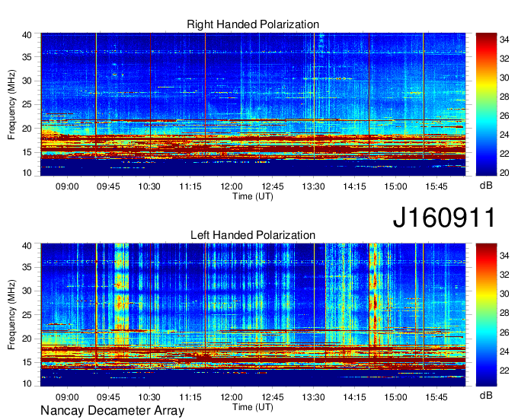Click the 34 dB value on the top colorbar
Screen dimensions: 518x420
pos(504,40)
